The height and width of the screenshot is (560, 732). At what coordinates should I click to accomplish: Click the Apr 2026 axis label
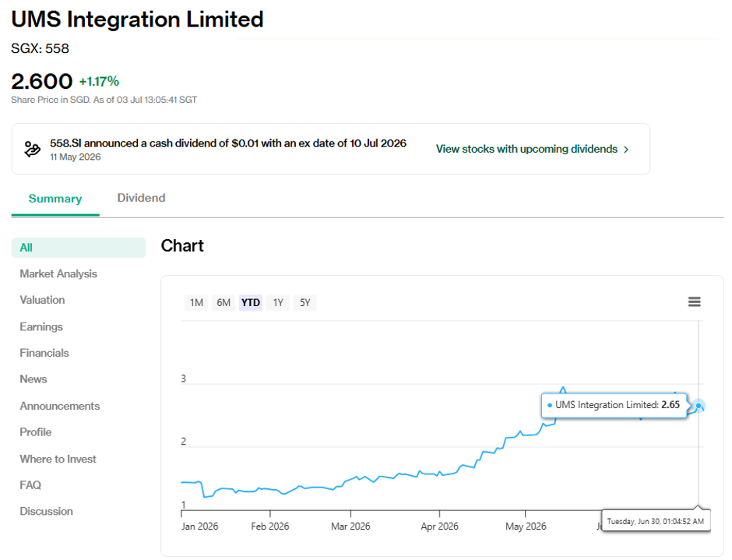439,527
